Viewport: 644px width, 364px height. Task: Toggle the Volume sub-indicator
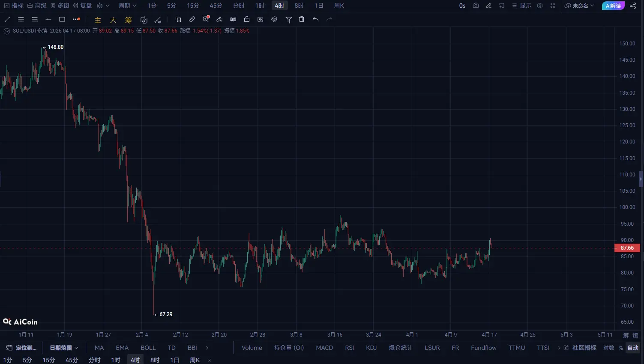click(x=252, y=348)
